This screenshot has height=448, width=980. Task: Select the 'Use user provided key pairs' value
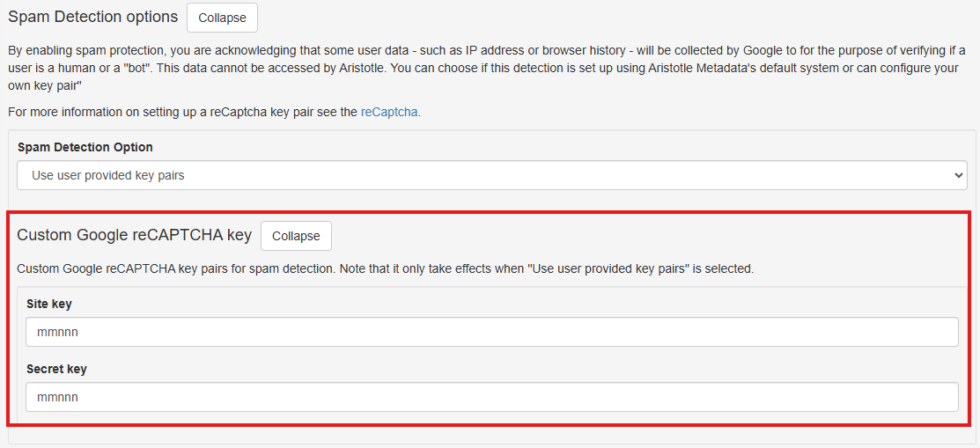coord(108,175)
